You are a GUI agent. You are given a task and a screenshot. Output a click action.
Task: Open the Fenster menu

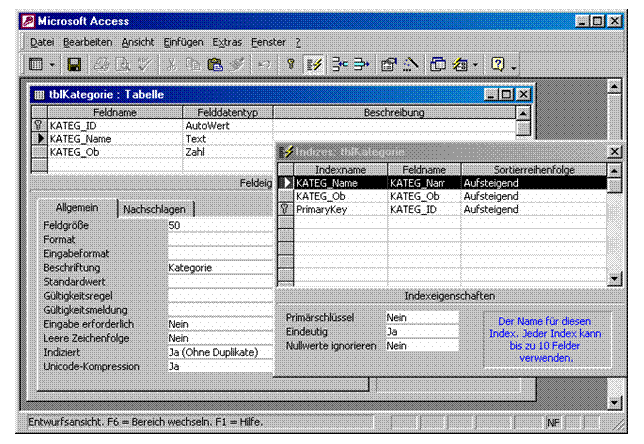tap(268, 42)
